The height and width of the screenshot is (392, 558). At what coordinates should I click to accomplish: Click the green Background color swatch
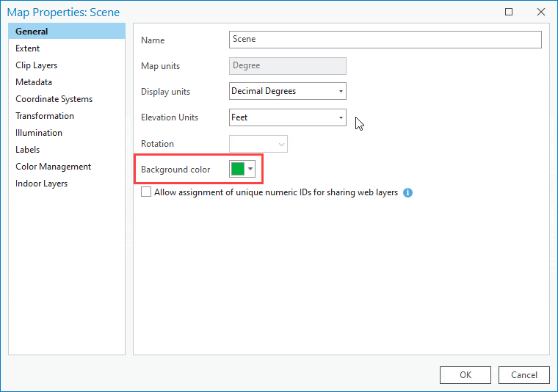tap(238, 170)
